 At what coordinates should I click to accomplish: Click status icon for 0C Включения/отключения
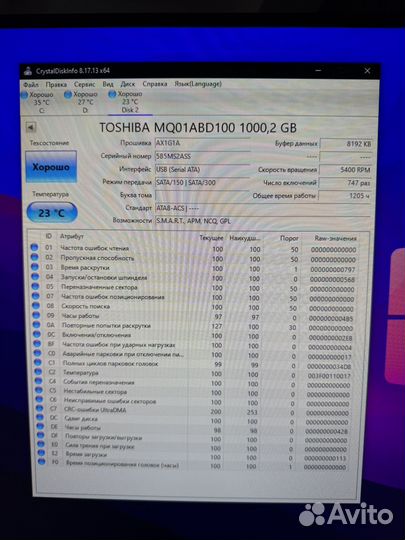[37, 334]
